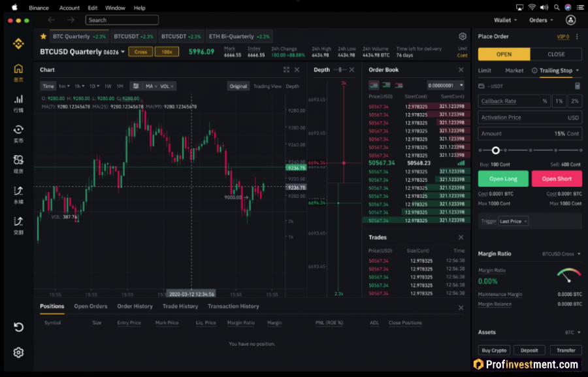Open chart indicator settings icon
This screenshot has height=377, width=588.
[x=136, y=86]
